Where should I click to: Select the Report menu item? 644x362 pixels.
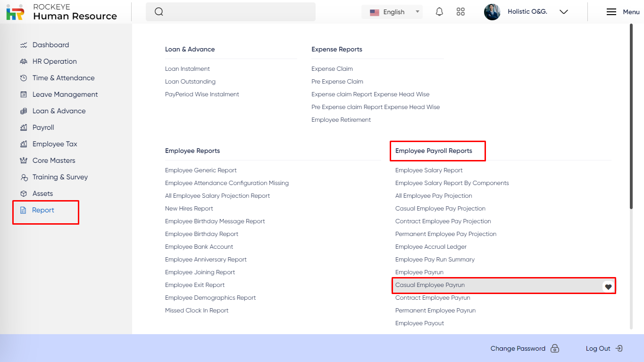coord(43,210)
